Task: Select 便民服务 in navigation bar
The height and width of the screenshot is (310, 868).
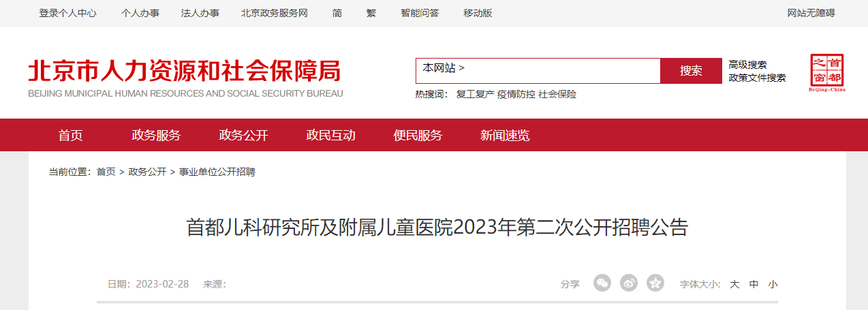Action: point(418,135)
